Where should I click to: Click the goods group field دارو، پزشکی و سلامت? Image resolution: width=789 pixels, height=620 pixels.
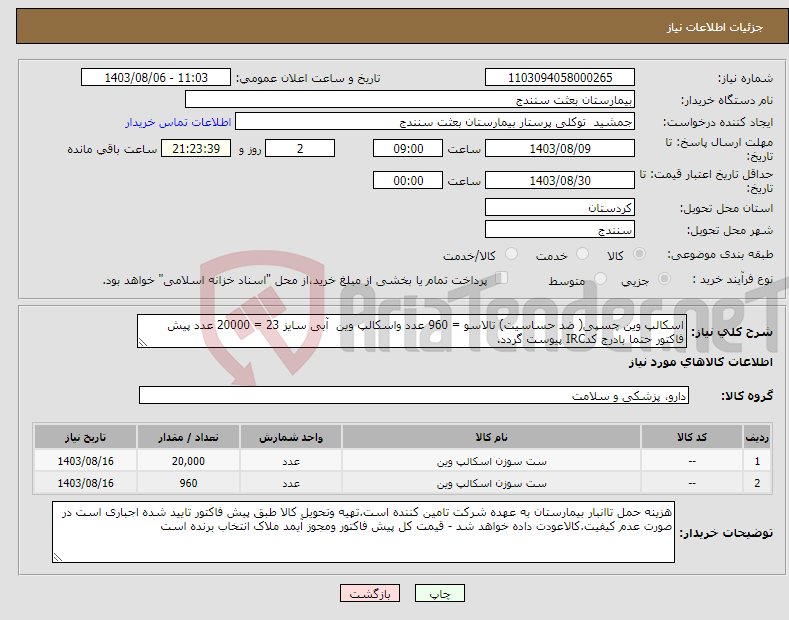414,396
